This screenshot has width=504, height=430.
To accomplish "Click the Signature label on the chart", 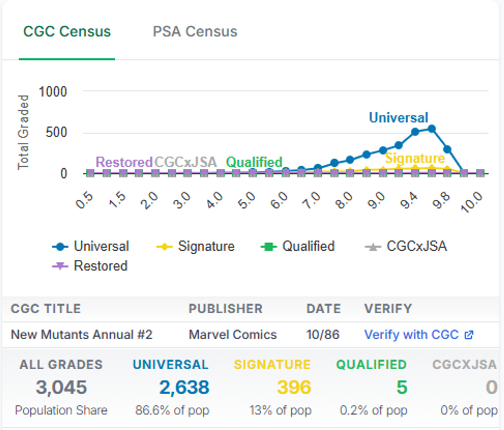I will tap(415, 158).
